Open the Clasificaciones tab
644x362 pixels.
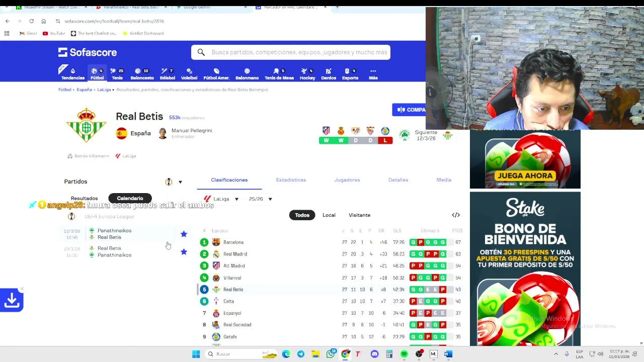coord(229,179)
